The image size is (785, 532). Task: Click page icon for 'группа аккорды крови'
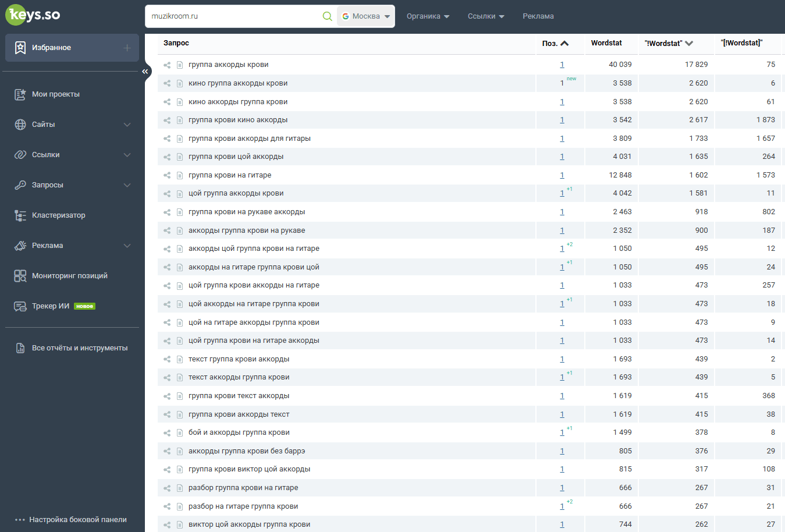(180, 65)
